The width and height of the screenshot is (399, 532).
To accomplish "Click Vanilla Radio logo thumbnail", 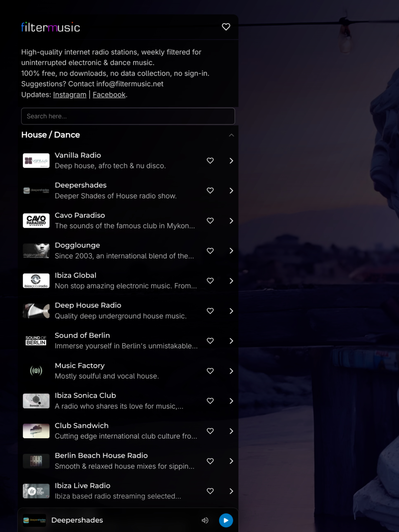I will coord(36,161).
